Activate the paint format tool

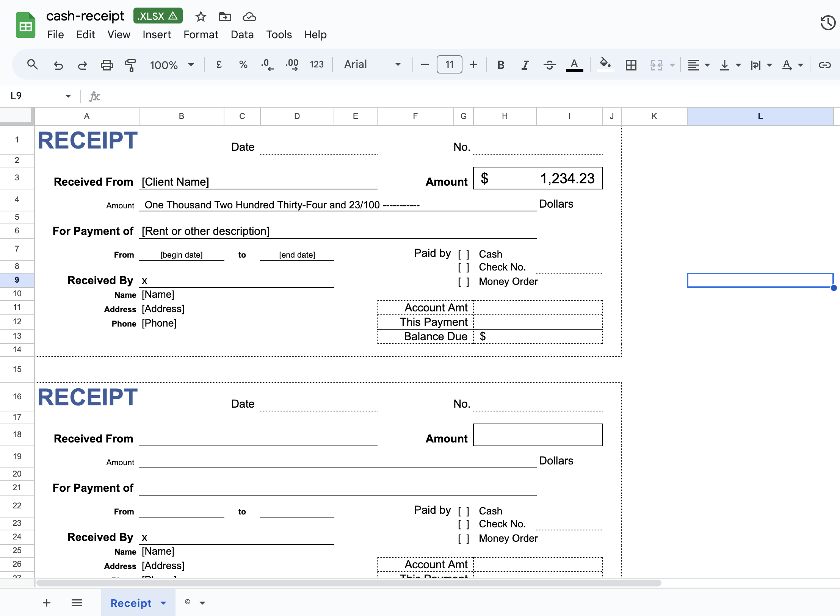pyautogui.click(x=130, y=65)
